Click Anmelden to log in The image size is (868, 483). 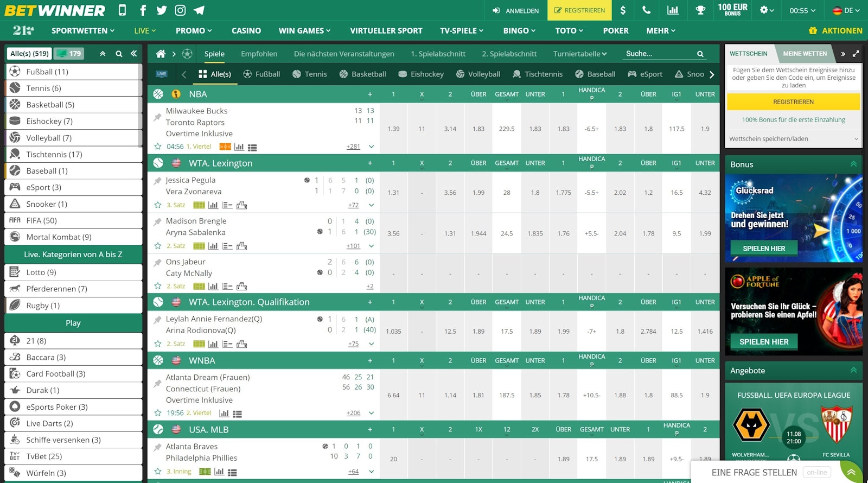(515, 10)
